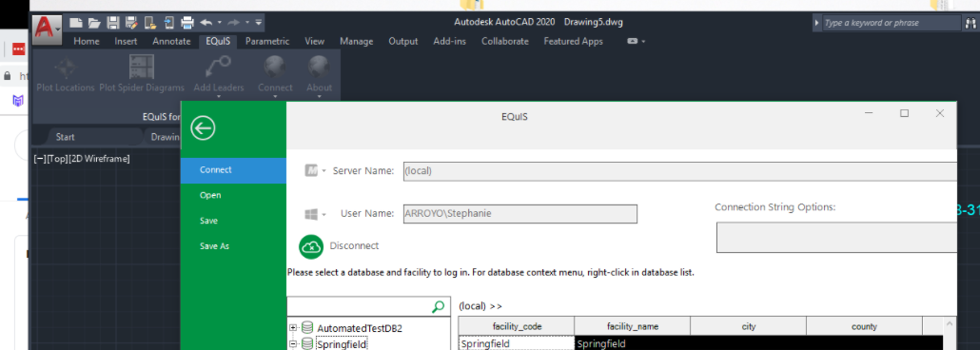Image resolution: width=980 pixels, height=350 pixels.
Task: Click the Save As icon with pencil
Action: 131,23
